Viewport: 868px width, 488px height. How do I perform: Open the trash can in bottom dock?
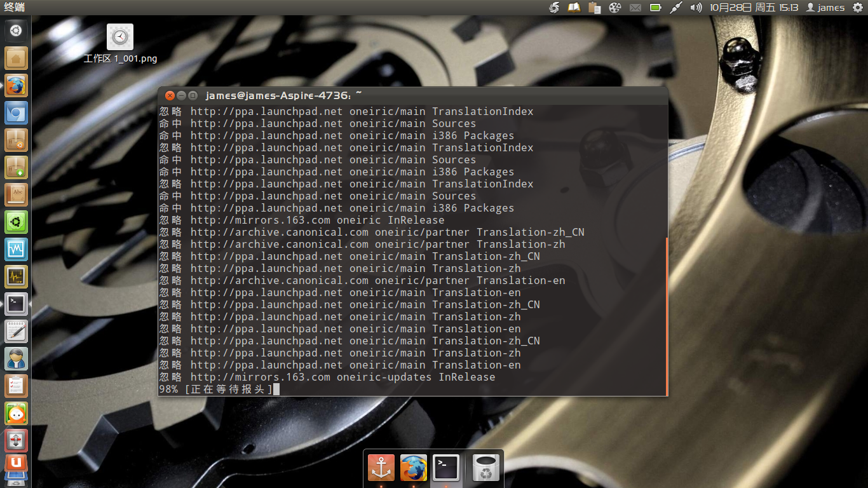coord(486,468)
